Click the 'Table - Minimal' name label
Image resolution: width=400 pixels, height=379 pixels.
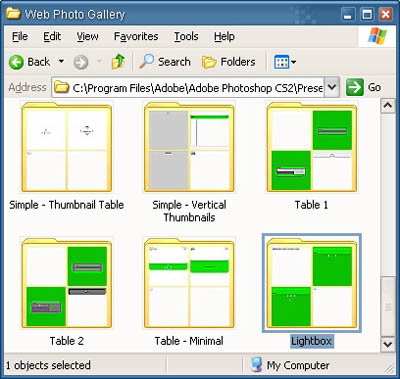click(189, 341)
